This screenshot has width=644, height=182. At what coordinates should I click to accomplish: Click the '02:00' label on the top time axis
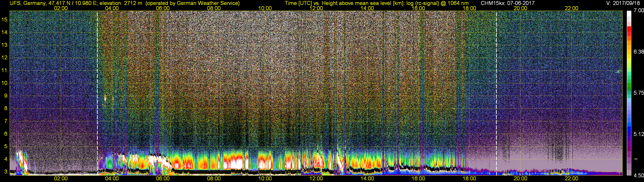tap(61, 8)
